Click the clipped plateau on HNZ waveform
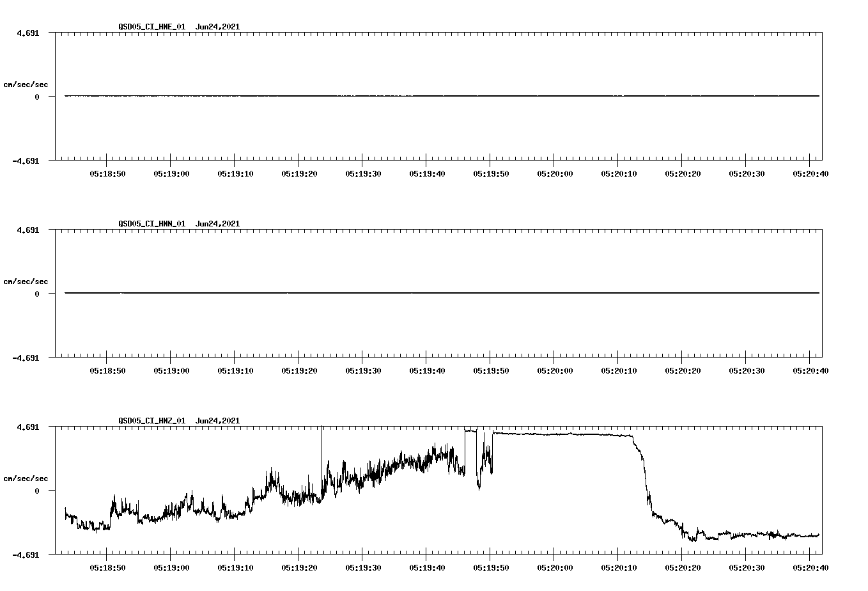This screenshot has width=868, height=591. tap(562, 434)
